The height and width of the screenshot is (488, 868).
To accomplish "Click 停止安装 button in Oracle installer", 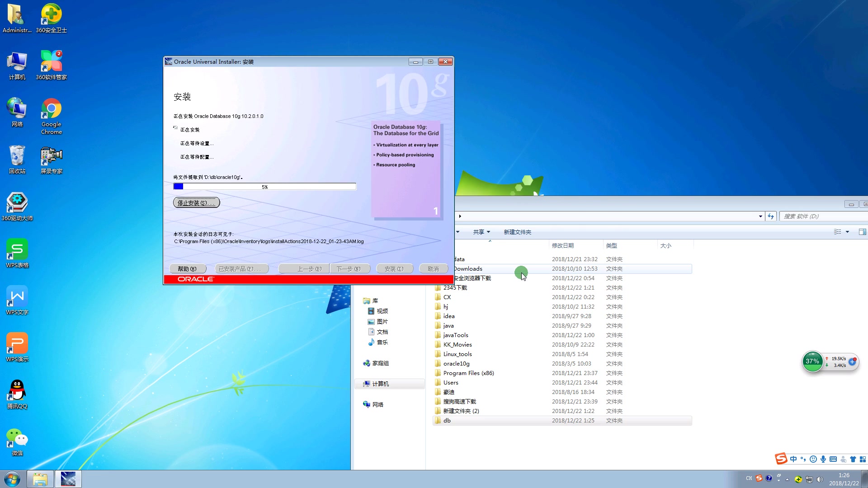I will pos(197,203).
